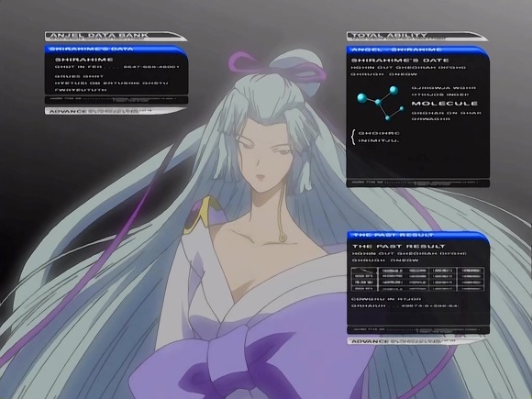Click the molecule diagram graphic

(381, 103)
